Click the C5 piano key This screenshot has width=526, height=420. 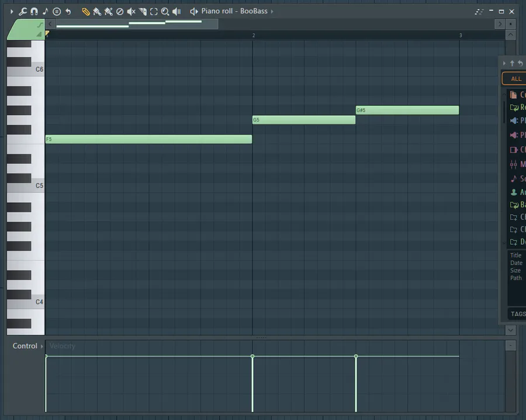(26, 185)
